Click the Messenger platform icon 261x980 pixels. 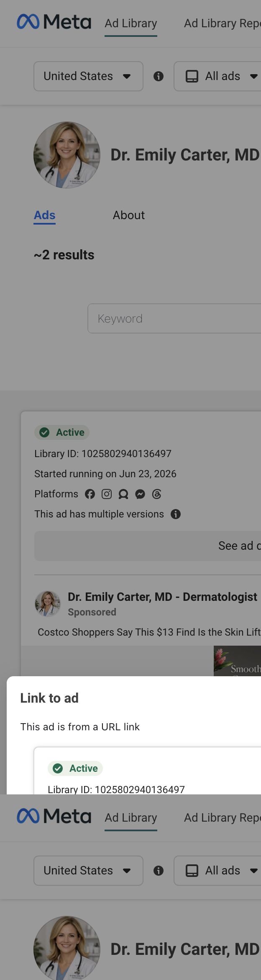pos(140,494)
